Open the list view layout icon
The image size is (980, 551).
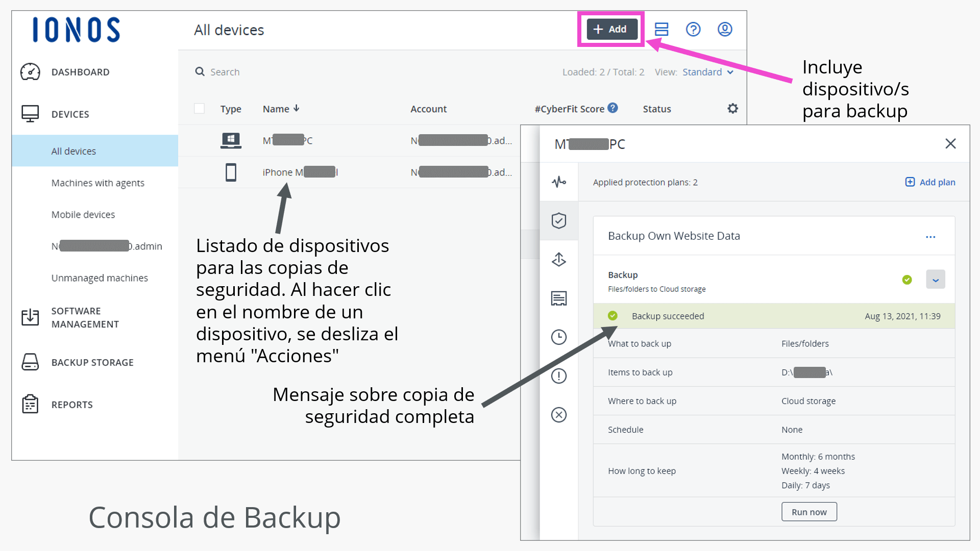coord(661,29)
